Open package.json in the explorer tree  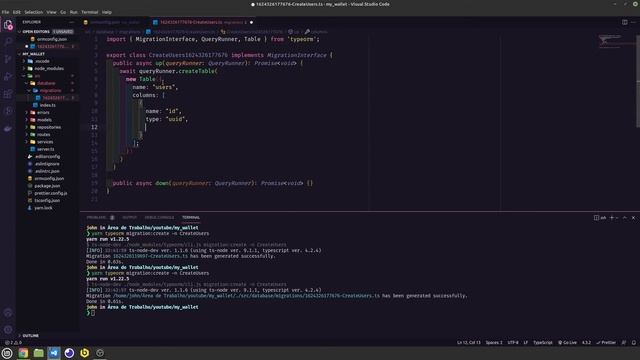click(47, 186)
